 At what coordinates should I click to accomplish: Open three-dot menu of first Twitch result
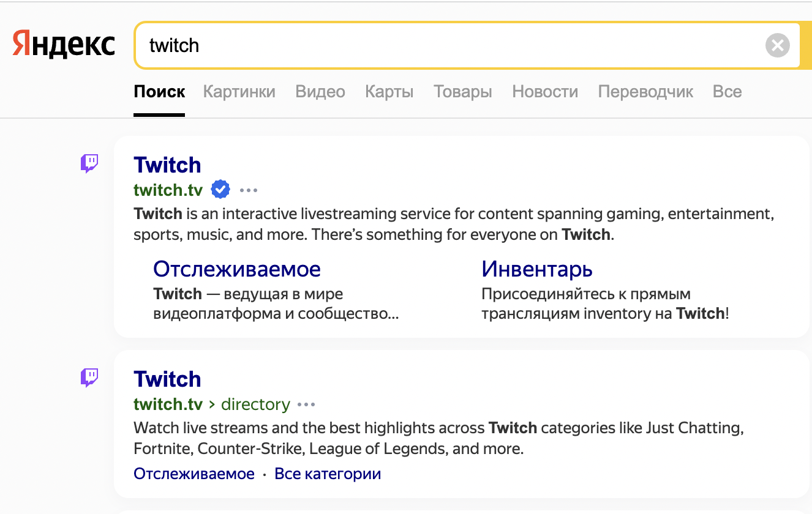pos(249,190)
